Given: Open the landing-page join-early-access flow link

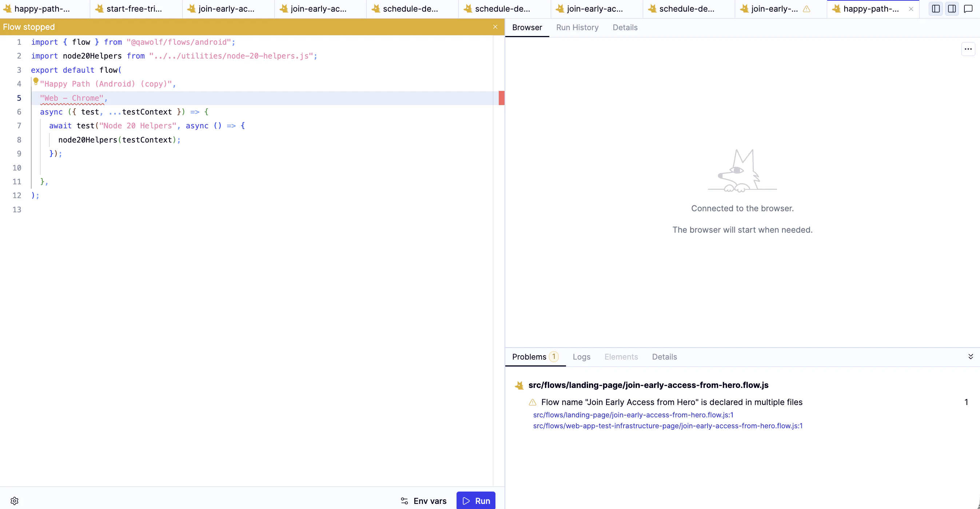Looking at the screenshot, I should [633, 415].
